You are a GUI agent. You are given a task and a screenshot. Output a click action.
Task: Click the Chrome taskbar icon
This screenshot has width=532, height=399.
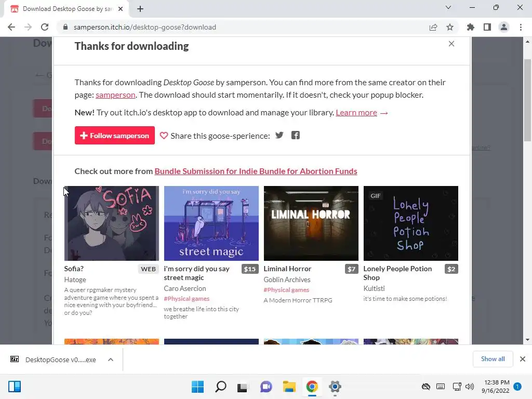coord(312,387)
